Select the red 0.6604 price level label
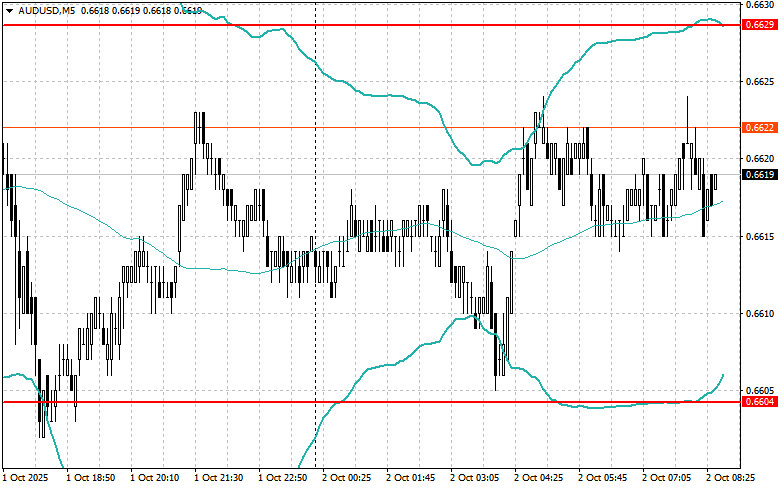Viewport: 781px width, 489px height. (760, 402)
